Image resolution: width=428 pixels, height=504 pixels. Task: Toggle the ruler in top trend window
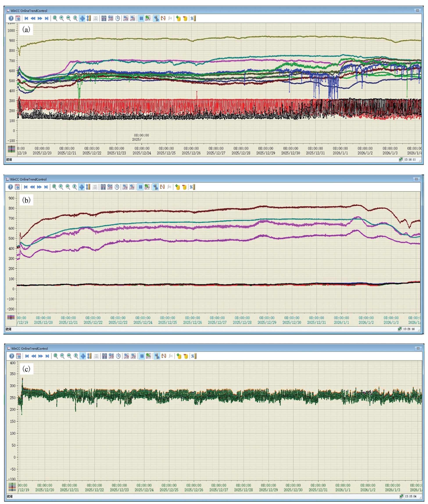pyautogui.click(x=156, y=18)
